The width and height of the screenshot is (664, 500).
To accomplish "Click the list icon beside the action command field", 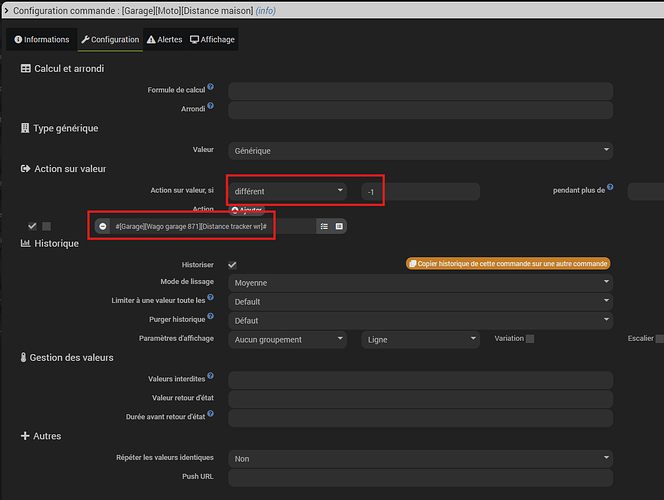I will (x=324, y=227).
